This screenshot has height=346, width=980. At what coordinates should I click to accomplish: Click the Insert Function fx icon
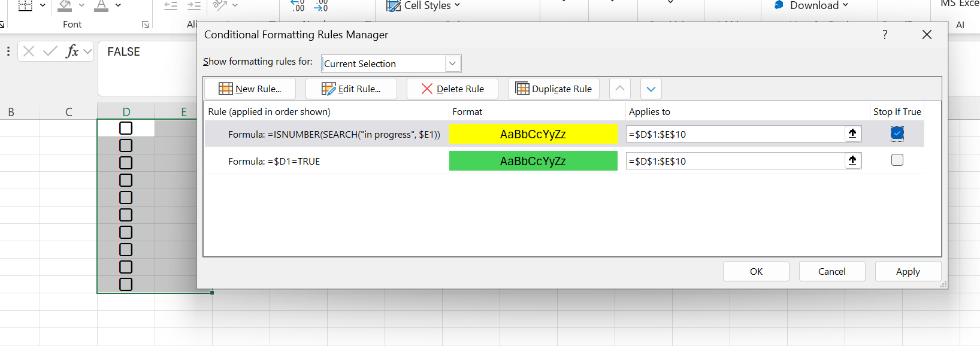coord(72,51)
